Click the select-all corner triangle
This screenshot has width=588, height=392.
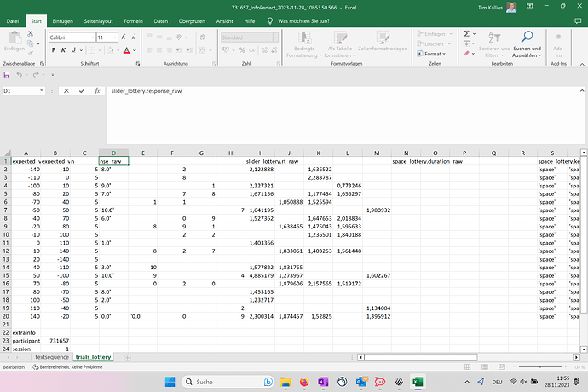click(6, 153)
